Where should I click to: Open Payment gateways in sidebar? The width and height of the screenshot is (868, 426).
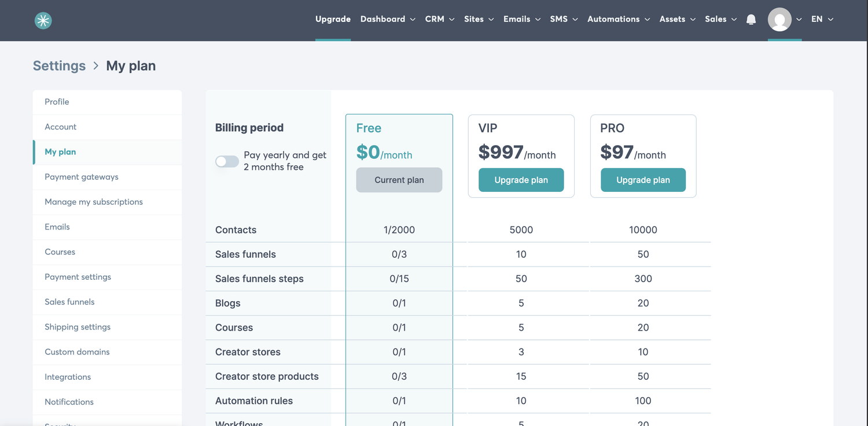click(107, 177)
